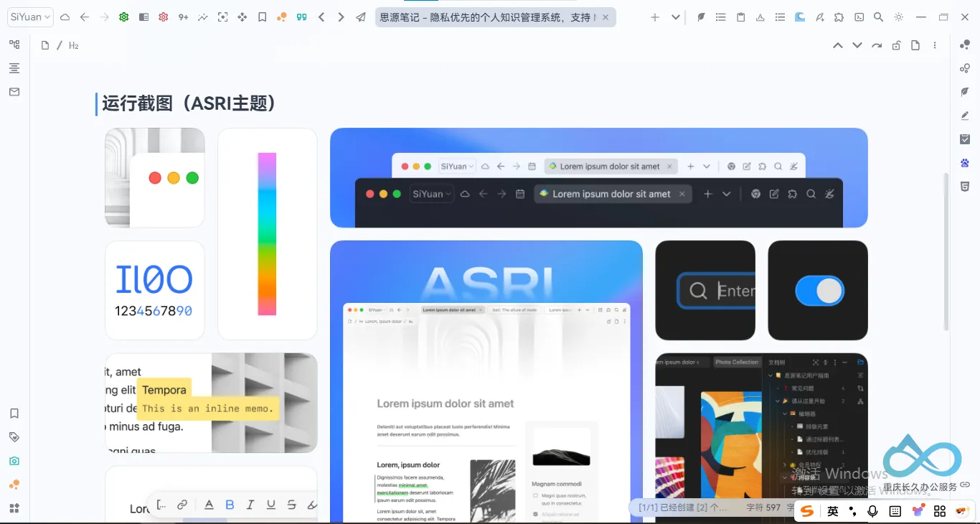
Task: Click the grid apps icon in left dock
Action: point(14,508)
